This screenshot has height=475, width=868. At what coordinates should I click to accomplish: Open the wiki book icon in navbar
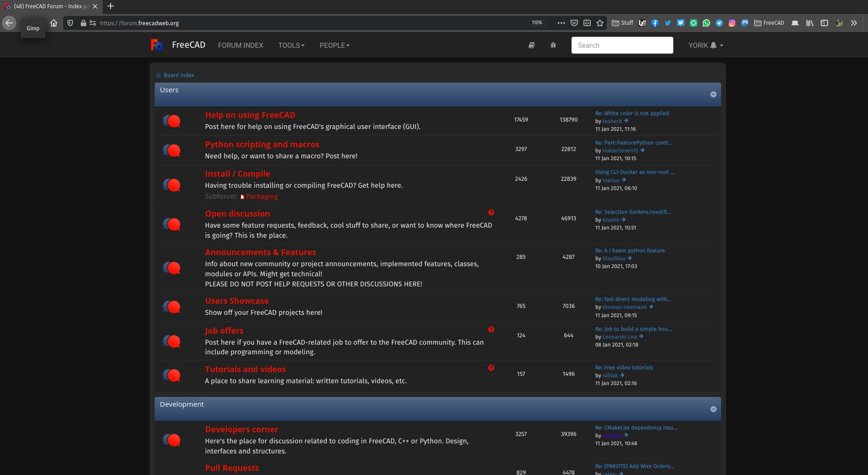[x=532, y=45]
